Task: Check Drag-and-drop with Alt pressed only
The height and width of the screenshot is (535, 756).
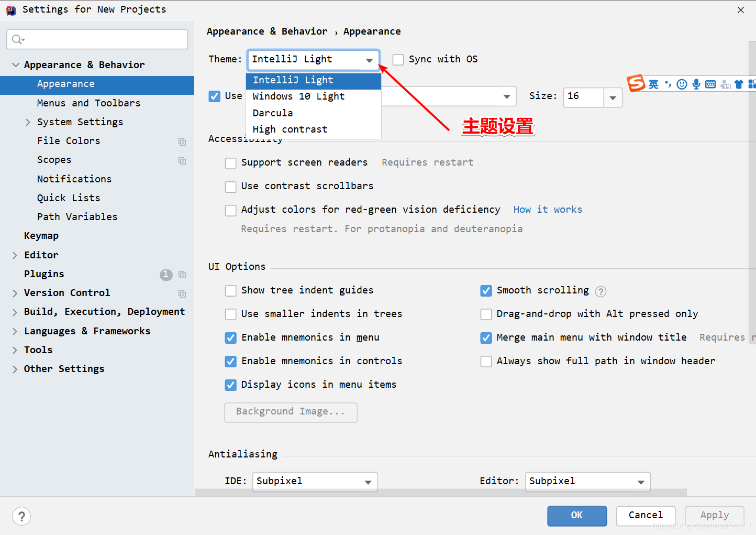Action: 486,314
